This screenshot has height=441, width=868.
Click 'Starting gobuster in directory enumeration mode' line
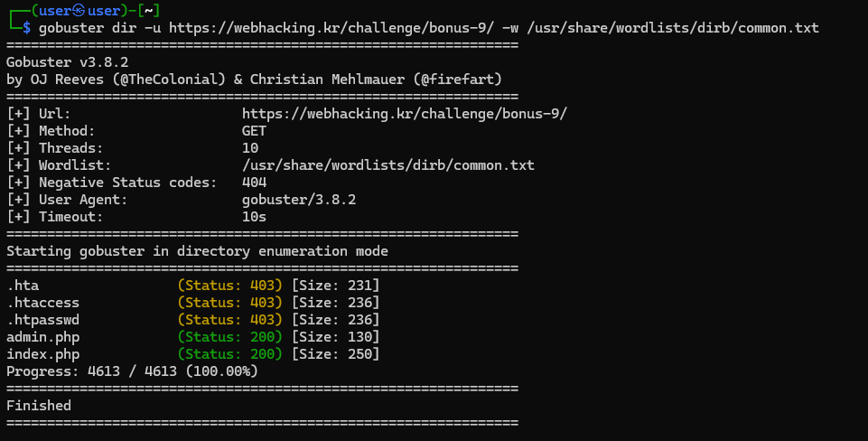click(x=197, y=251)
